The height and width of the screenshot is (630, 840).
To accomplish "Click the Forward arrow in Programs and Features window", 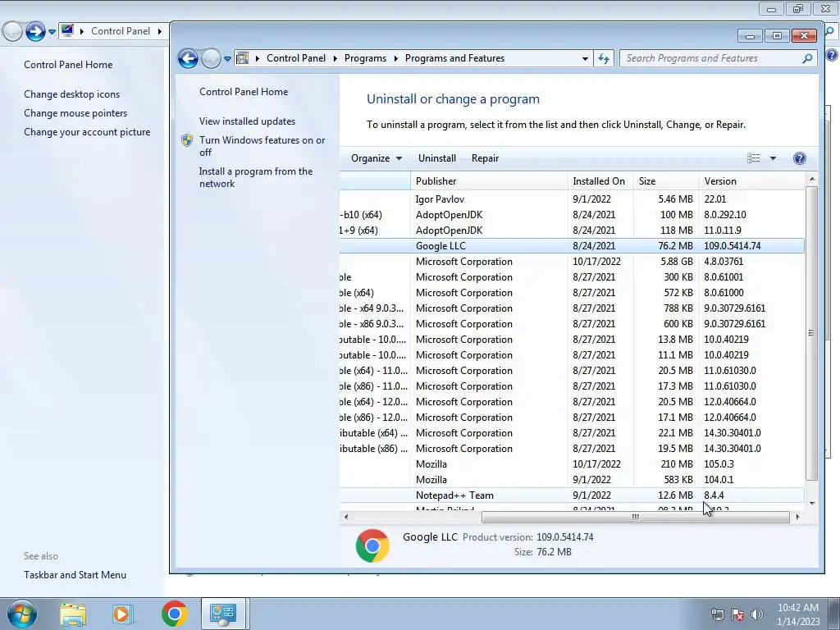I will [x=211, y=58].
